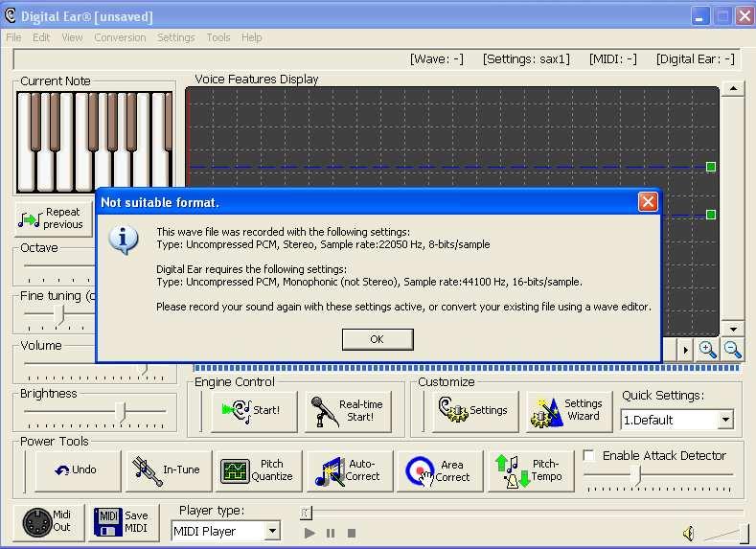Click the Undo power tool
Viewport: 756px width, 549px height.
point(78,470)
